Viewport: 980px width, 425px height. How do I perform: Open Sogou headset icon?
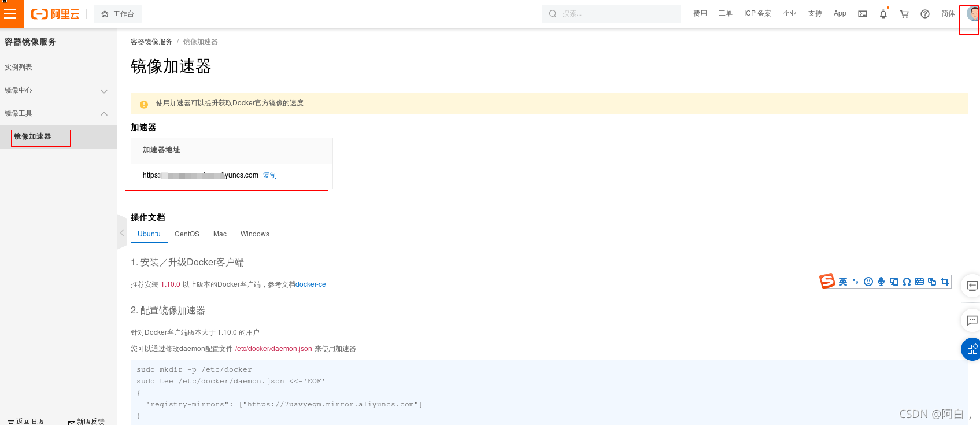(907, 282)
